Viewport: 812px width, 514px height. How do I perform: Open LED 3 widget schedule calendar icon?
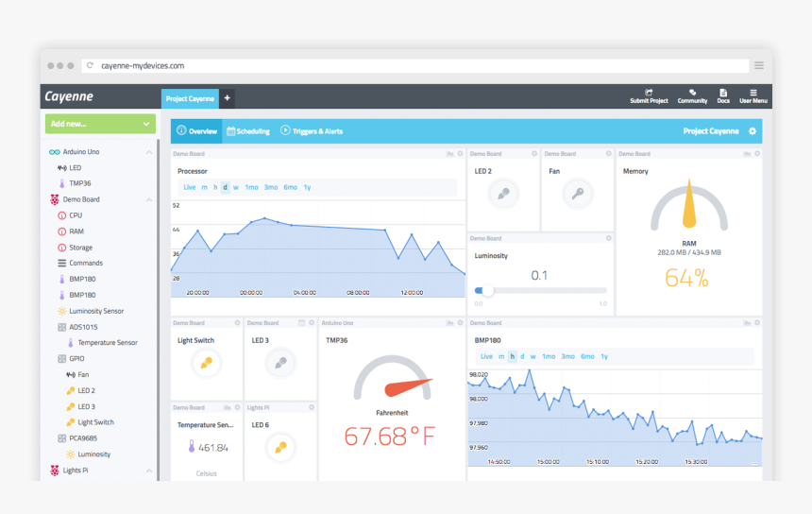pyautogui.click(x=301, y=323)
